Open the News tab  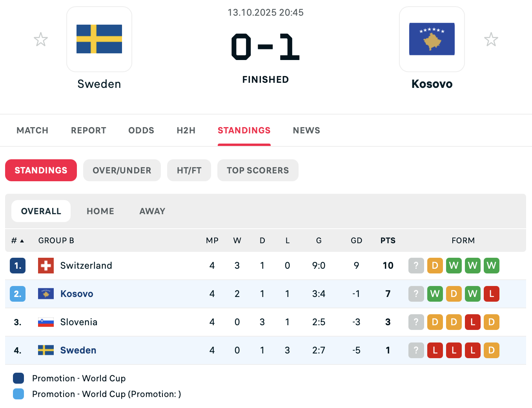(x=306, y=130)
